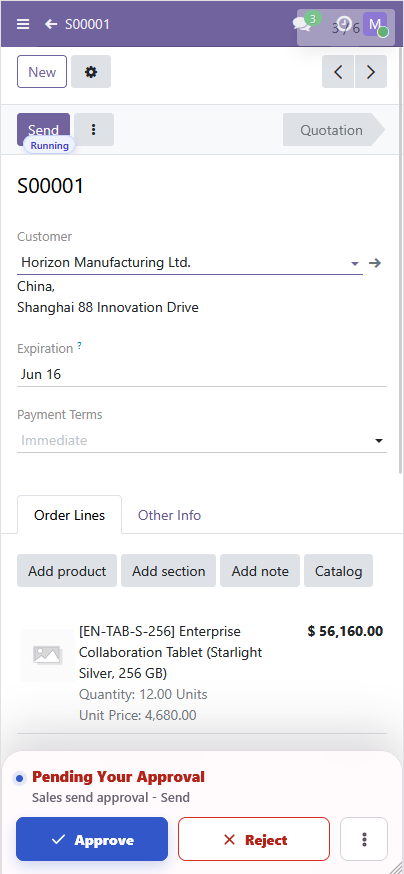Select the Order Lines tab
The image size is (404, 874).
(x=70, y=515)
